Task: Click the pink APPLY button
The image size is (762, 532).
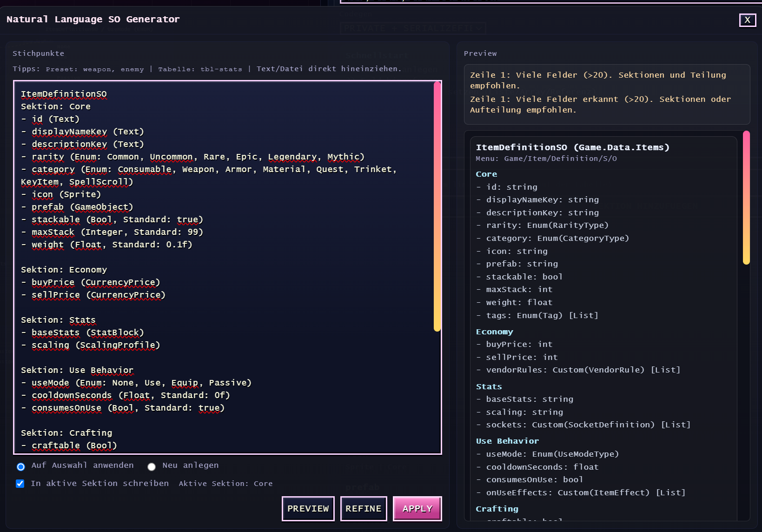Action: pyautogui.click(x=417, y=508)
